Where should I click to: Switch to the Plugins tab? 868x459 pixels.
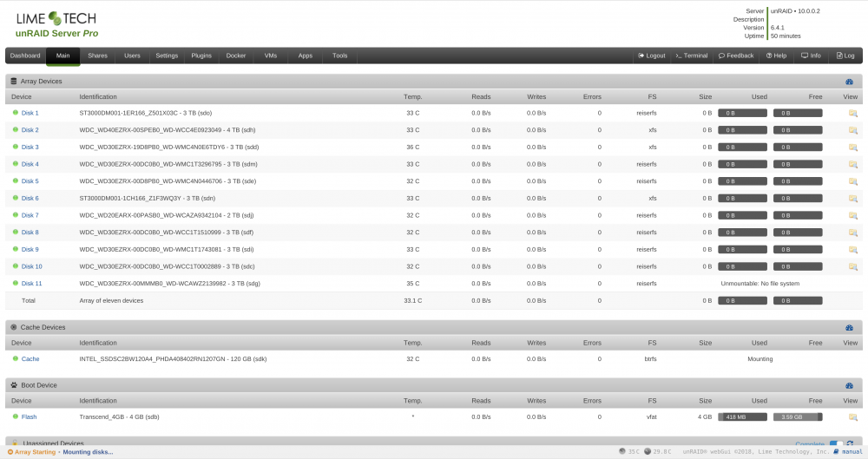201,56
